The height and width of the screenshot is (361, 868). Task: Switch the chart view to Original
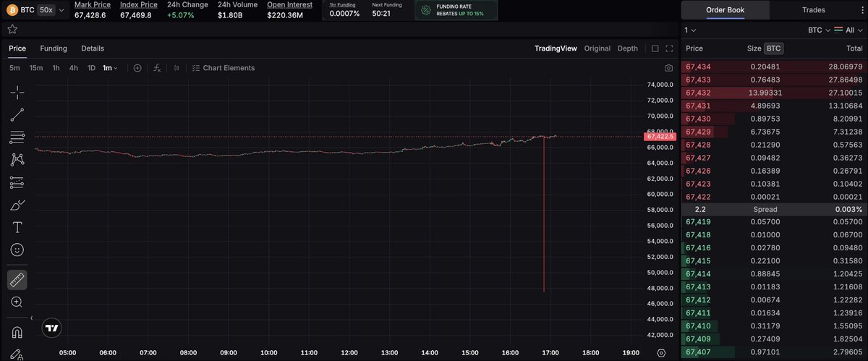[597, 48]
